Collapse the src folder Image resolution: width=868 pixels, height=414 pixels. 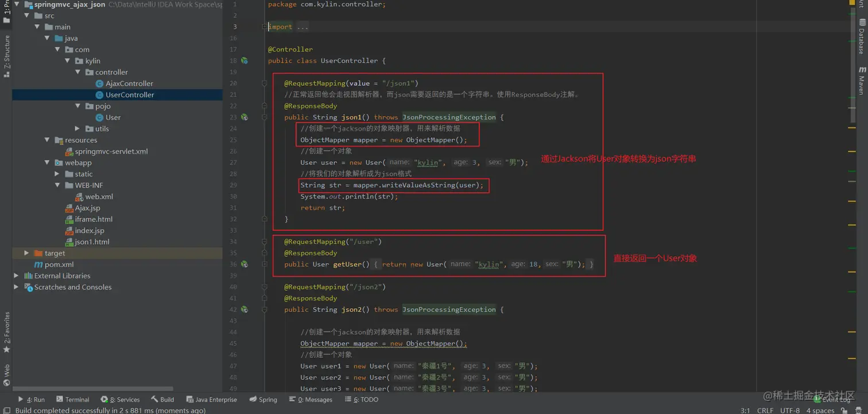point(26,16)
